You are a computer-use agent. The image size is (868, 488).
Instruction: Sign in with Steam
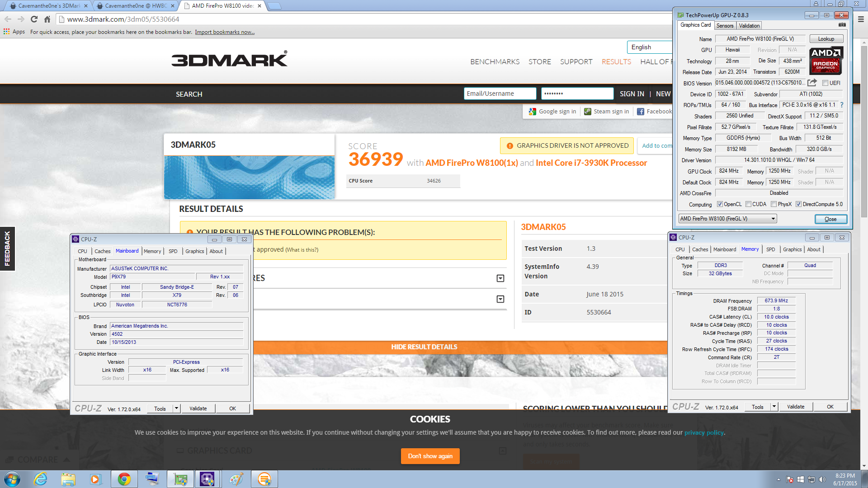pyautogui.click(x=607, y=111)
